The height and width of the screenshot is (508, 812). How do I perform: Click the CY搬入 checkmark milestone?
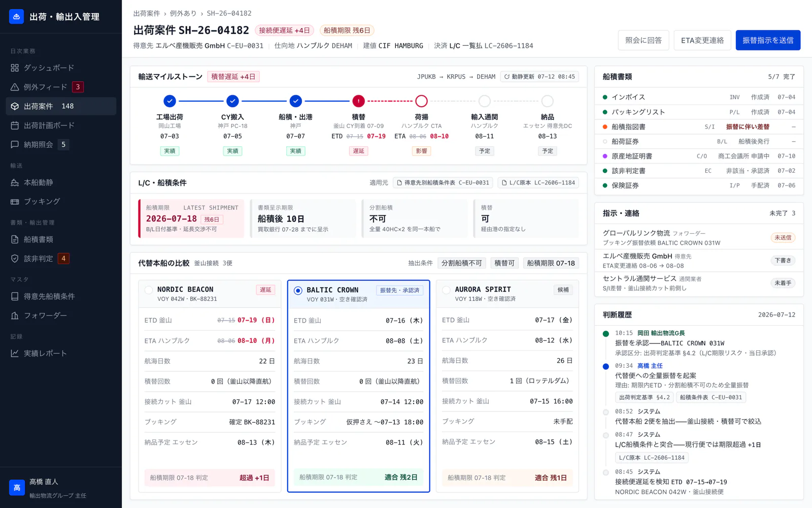[232, 101]
